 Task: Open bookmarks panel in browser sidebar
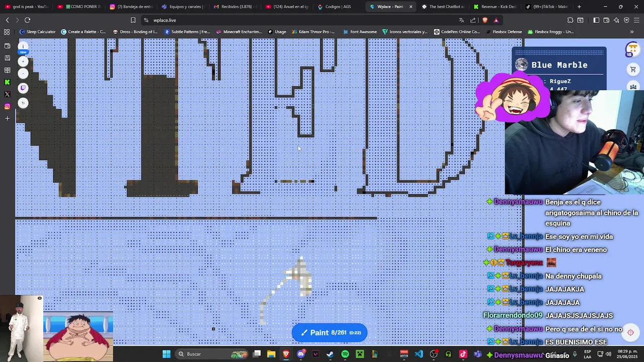coord(7,58)
